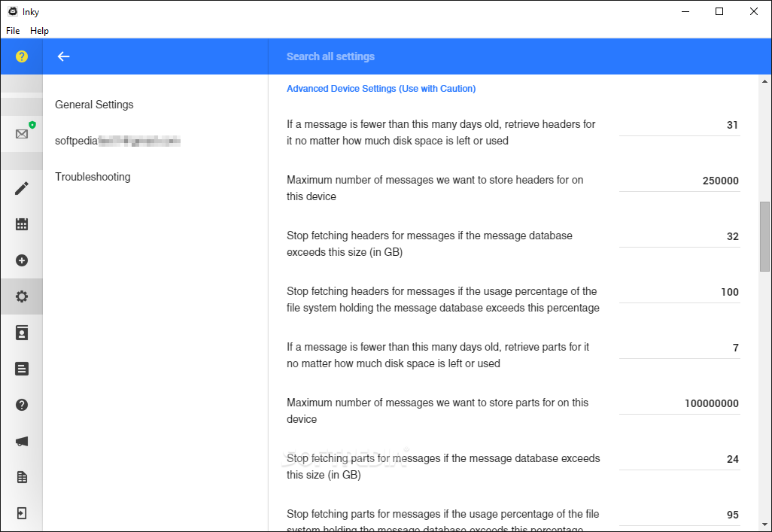Click the Inky app icon in title bar
The width and height of the screenshot is (772, 532).
tap(13, 11)
